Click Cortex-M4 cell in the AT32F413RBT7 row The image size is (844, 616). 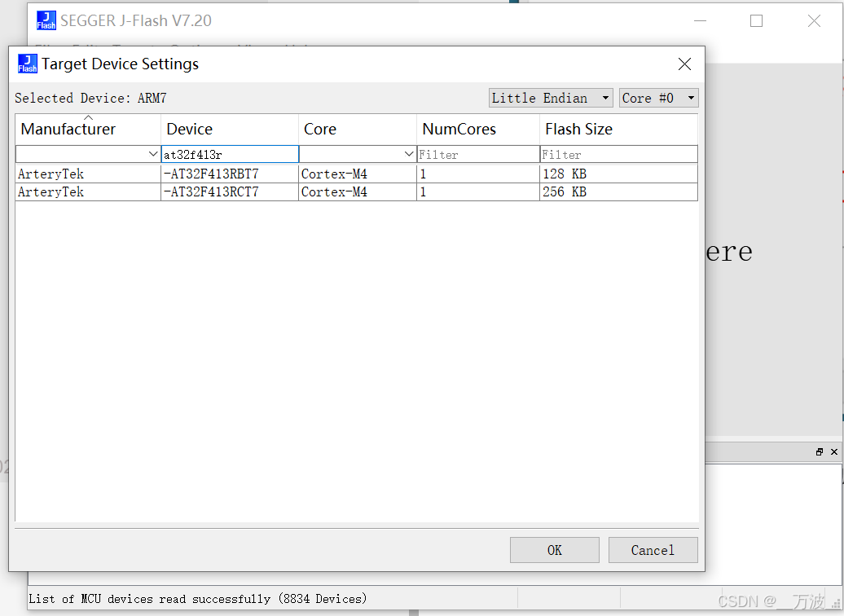(358, 174)
